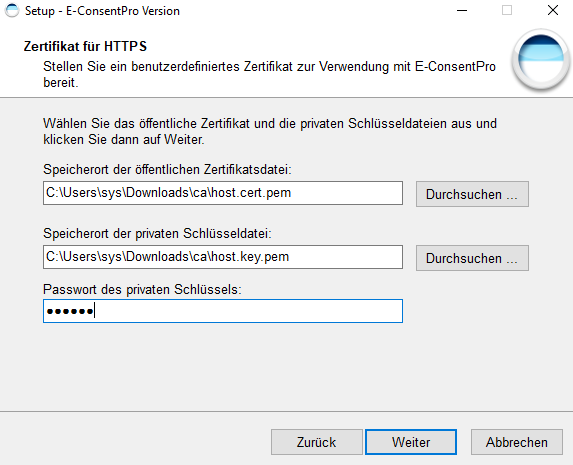The height and width of the screenshot is (465, 573).
Task: Click the E-ConsentPro round logo in header
Action: pyautogui.click(x=540, y=60)
